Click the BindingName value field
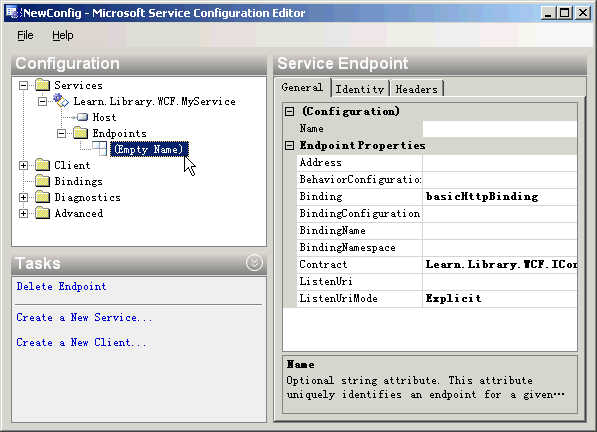597x432 pixels. pyautogui.click(x=500, y=230)
